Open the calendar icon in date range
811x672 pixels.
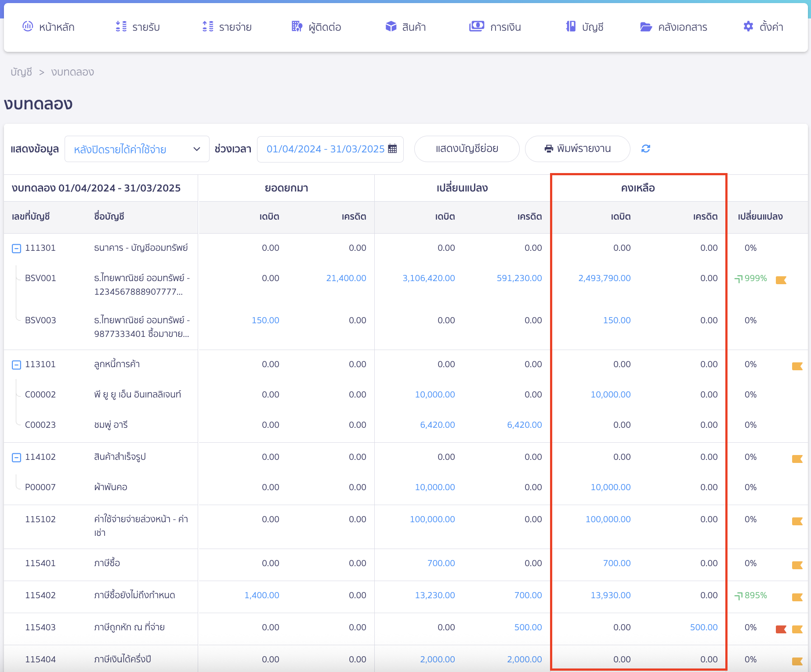(x=392, y=149)
